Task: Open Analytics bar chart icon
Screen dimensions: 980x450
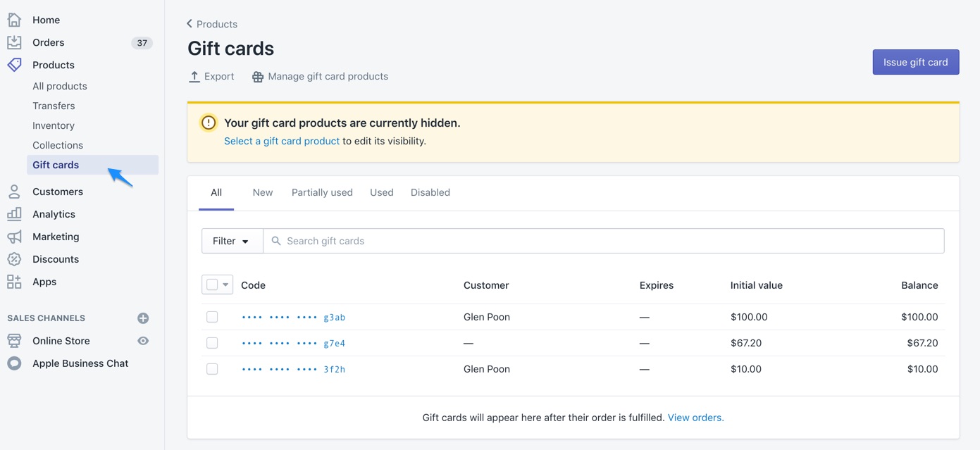Action: coord(14,214)
